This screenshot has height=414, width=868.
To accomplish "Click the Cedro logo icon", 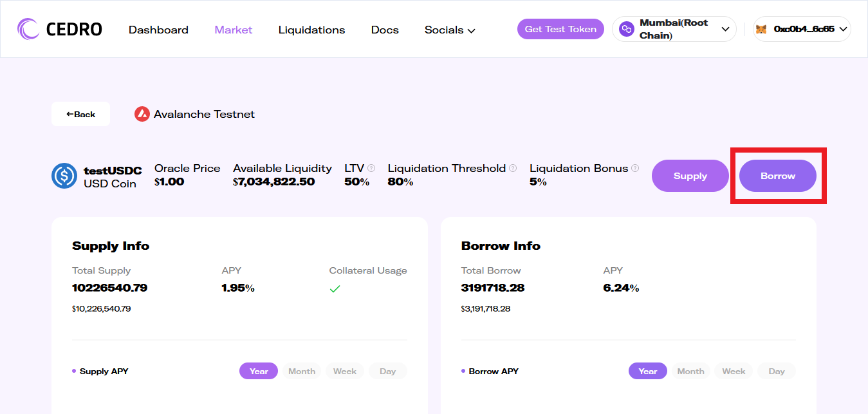I will (x=28, y=30).
